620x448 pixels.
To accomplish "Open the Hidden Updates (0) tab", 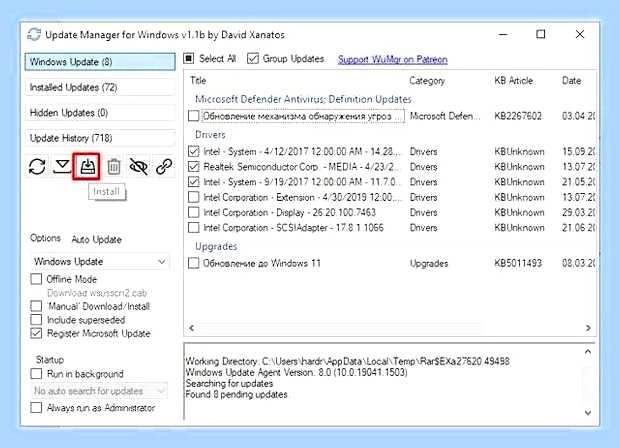I will coord(100,113).
